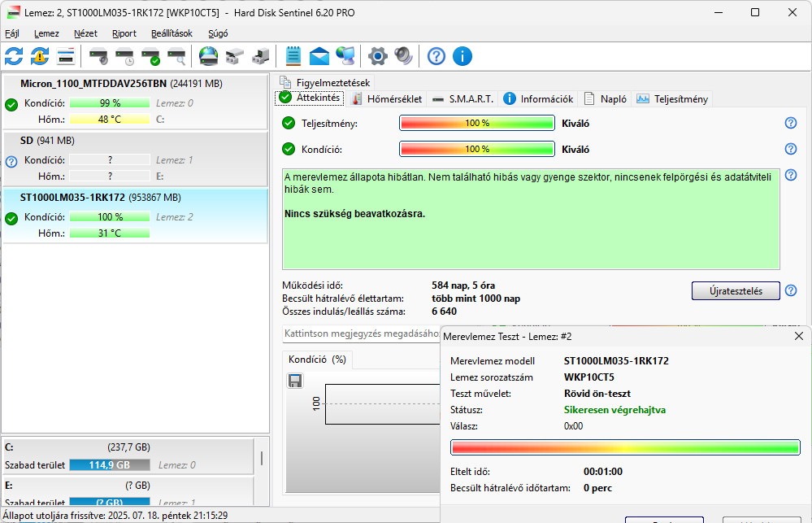Click the Micron disk 99 % condition bar
The height and width of the screenshot is (523, 812).
click(110, 103)
